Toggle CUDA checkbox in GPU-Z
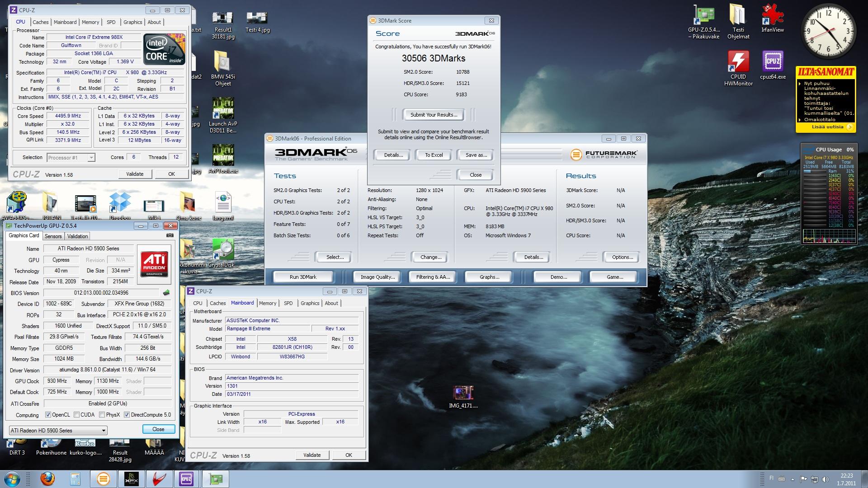 (x=77, y=415)
